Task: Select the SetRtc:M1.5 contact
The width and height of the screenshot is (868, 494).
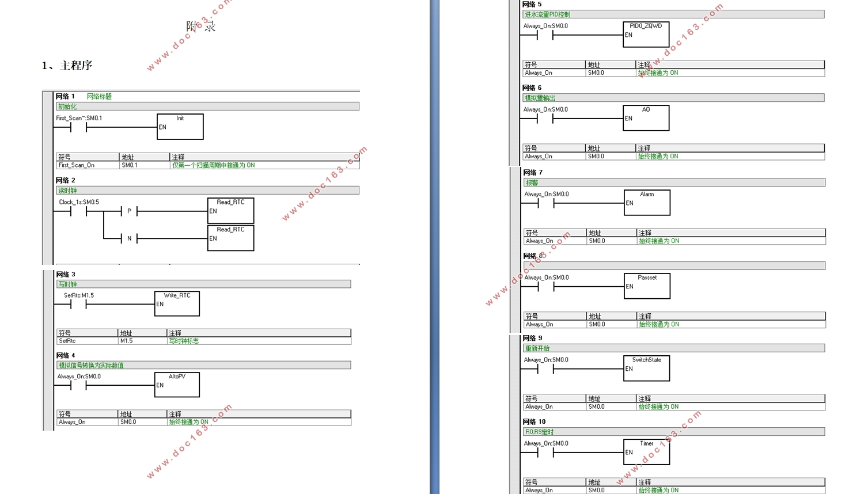Action: tap(78, 305)
